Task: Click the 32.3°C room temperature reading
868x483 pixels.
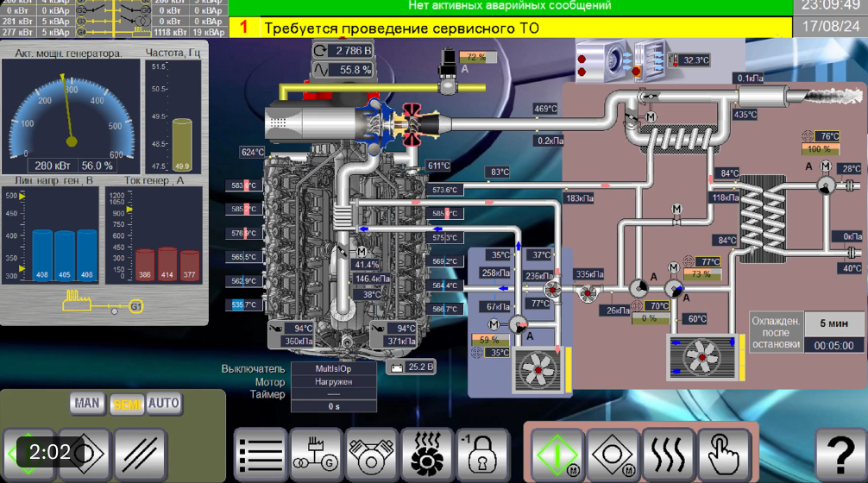Action: click(695, 60)
